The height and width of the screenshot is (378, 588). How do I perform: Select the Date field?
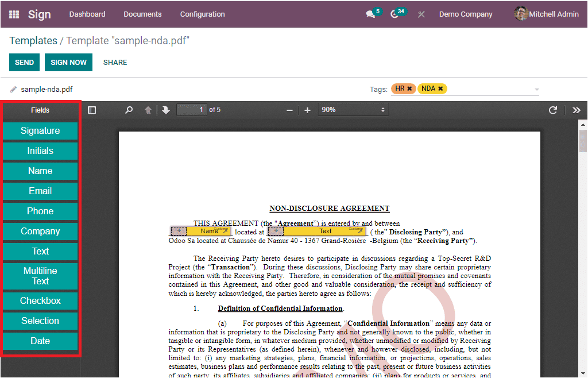(x=40, y=341)
